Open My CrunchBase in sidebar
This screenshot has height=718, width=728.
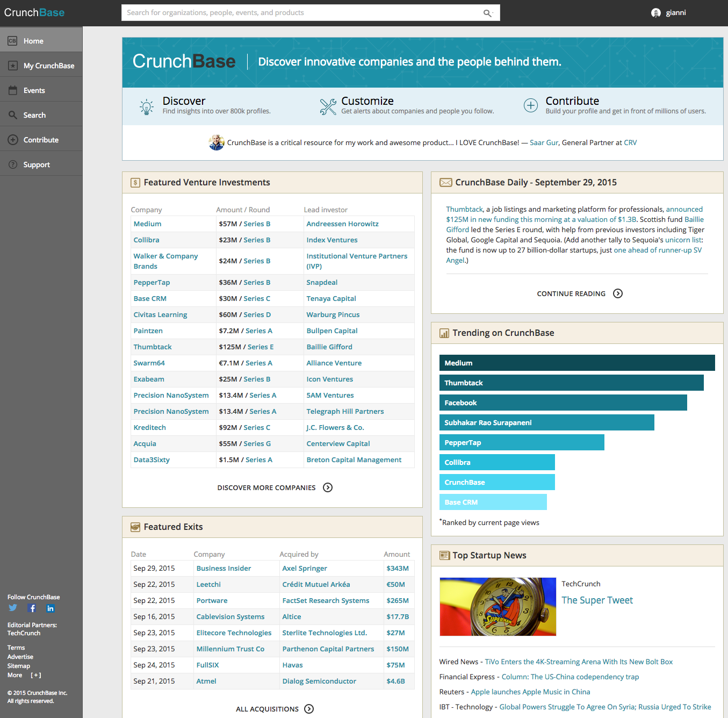[41, 66]
